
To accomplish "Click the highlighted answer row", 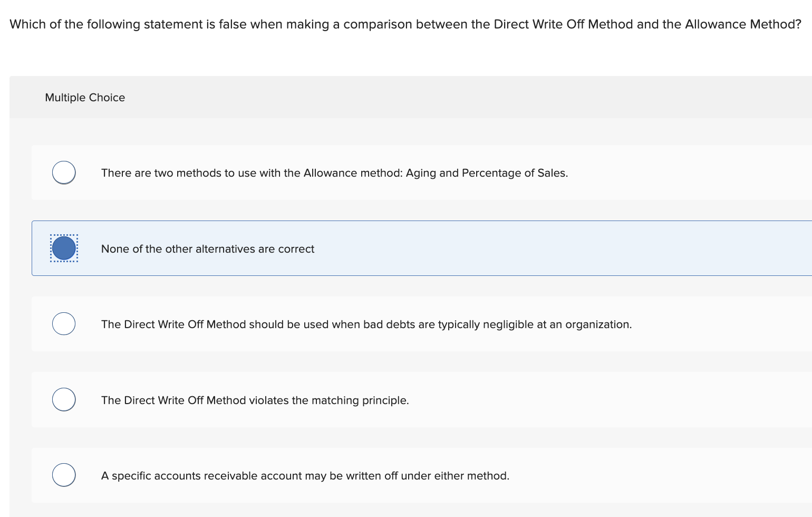I will coord(369,248).
